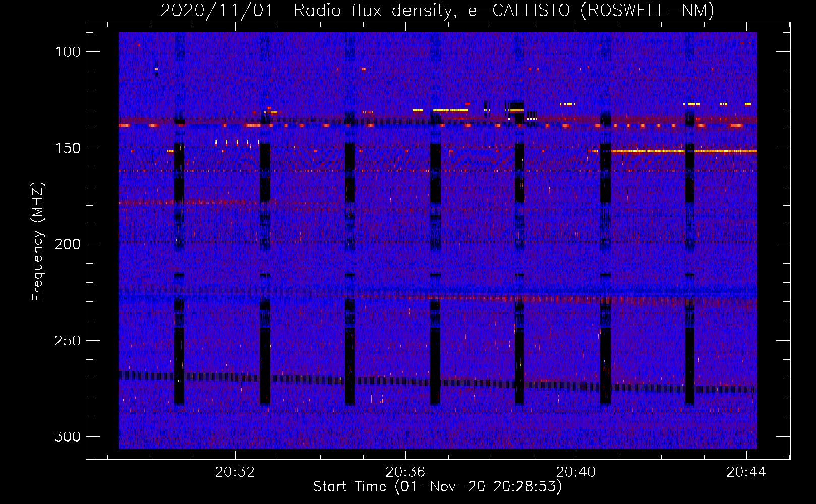Click the 20:40 time tick label
This screenshot has height=504, width=816.
pyautogui.click(x=576, y=472)
